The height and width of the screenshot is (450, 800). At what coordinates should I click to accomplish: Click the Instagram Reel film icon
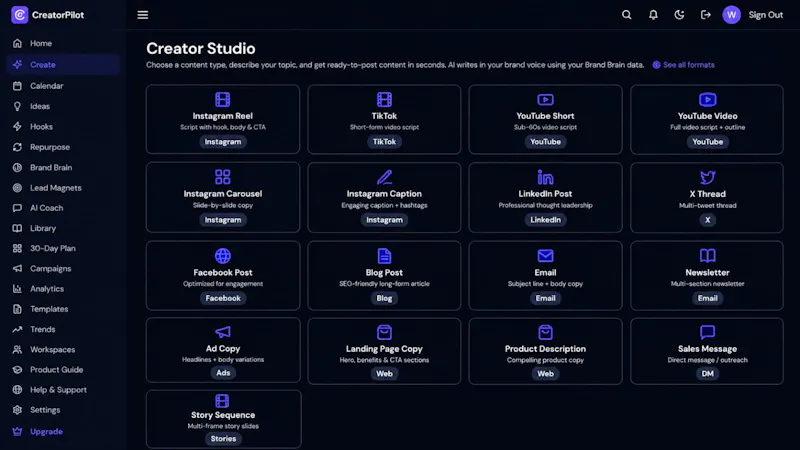[x=222, y=99]
